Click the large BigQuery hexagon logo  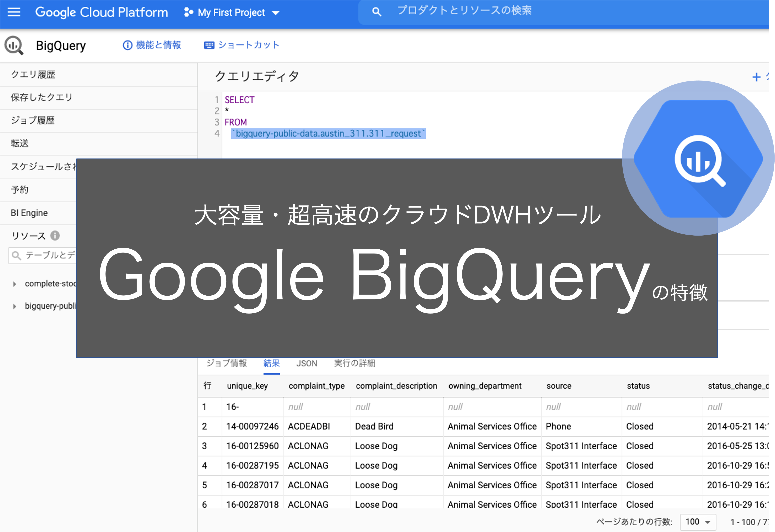tap(698, 158)
